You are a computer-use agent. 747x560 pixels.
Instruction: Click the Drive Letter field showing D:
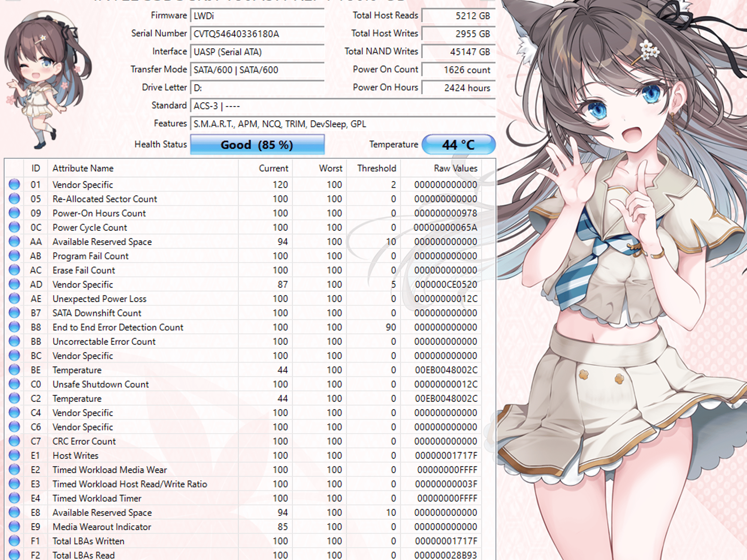pos(257,88)
